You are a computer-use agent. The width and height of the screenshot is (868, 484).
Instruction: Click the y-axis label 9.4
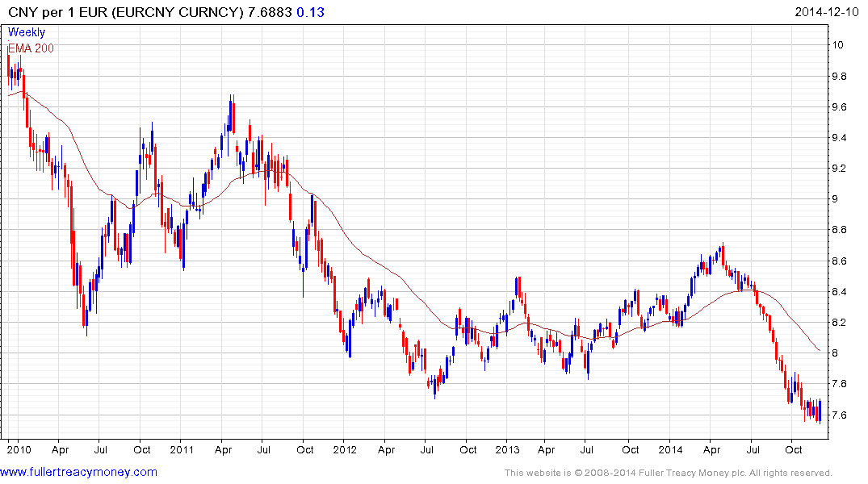(839, 138)
